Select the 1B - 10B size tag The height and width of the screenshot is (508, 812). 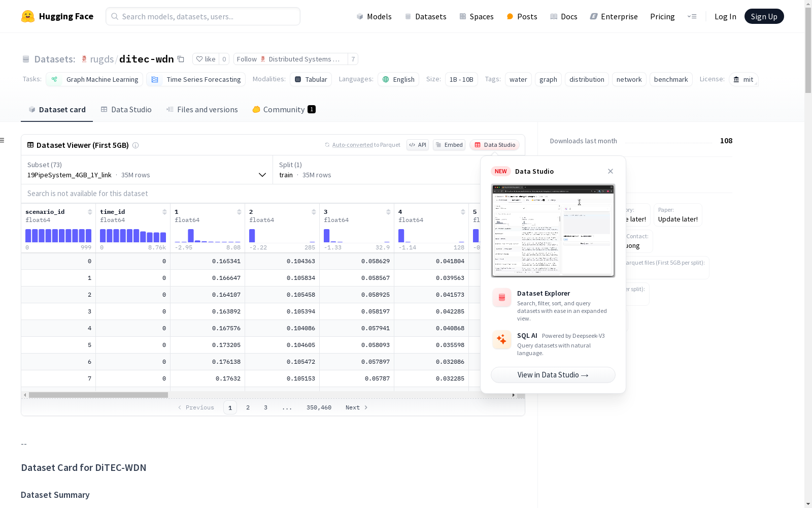coord(461,79)
